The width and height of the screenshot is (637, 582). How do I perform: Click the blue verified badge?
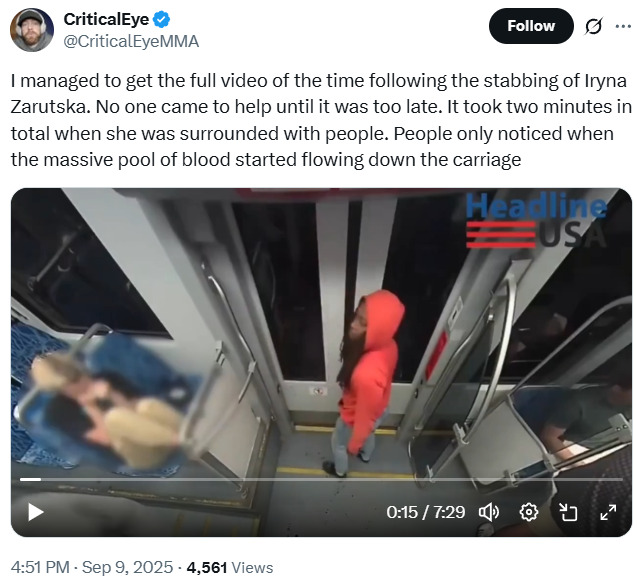[x=161, y=19]
